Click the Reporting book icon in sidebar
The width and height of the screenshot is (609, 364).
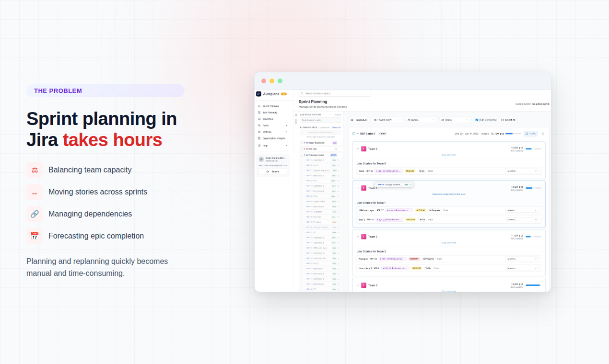tap(259, 119)
